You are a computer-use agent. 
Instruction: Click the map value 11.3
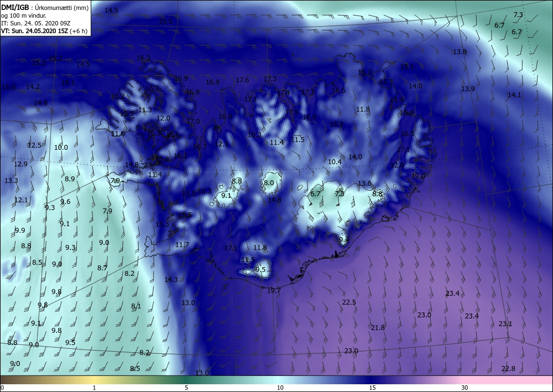point(145,110)
